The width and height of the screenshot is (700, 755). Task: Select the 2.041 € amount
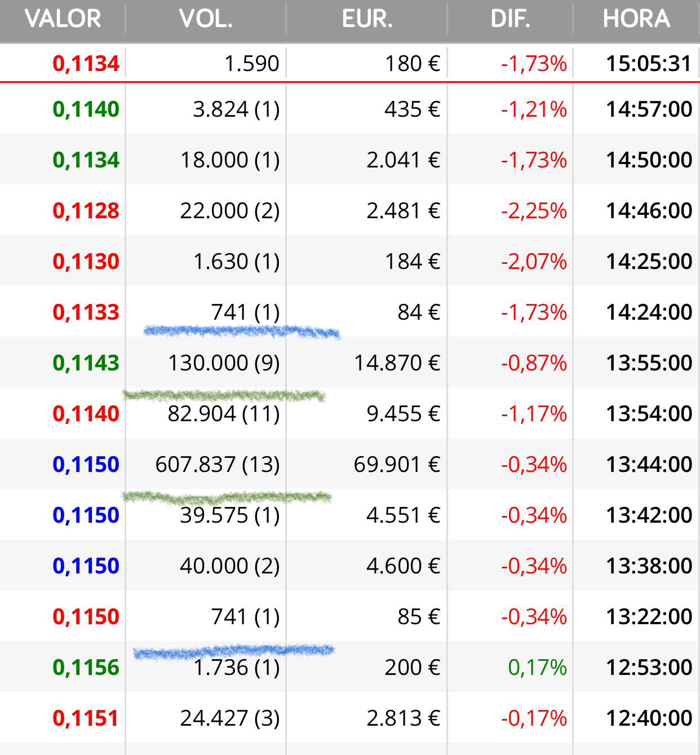[x=403, y=160]
